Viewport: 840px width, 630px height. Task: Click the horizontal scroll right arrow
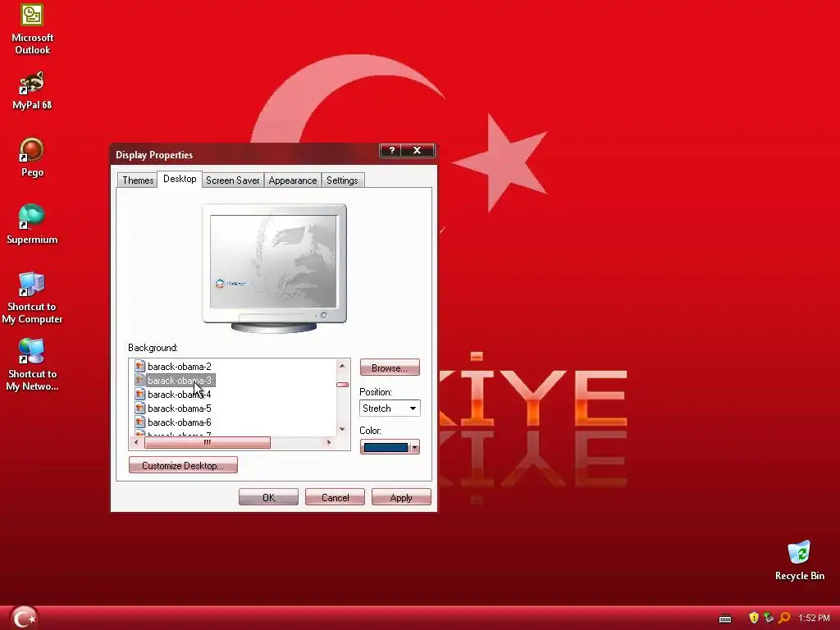329,442
